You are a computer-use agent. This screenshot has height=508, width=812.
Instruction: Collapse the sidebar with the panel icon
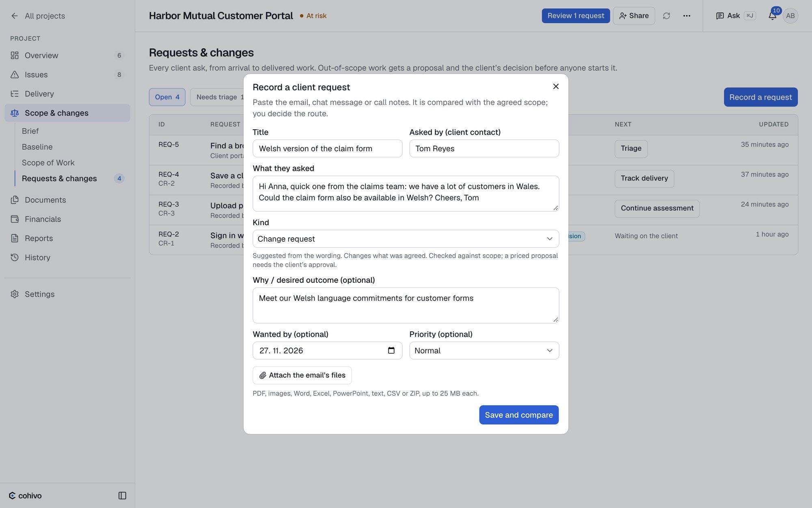[x=122, y=495]
